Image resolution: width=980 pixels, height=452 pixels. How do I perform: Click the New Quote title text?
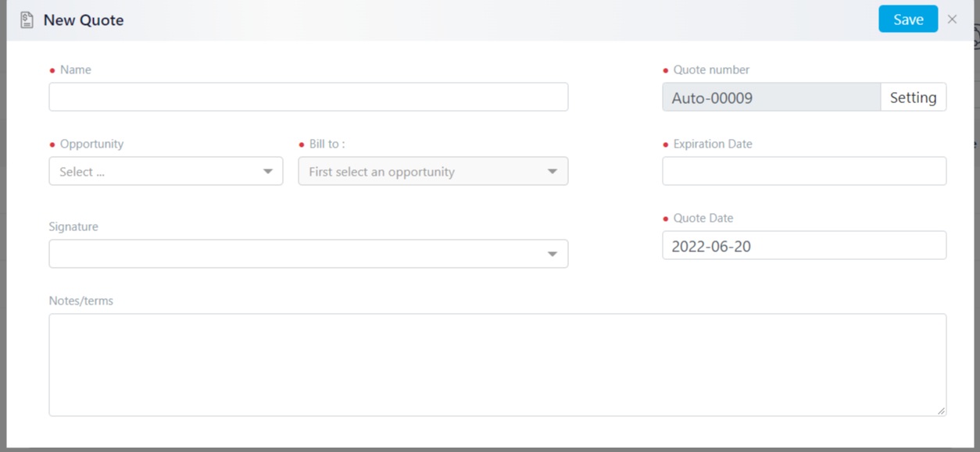click(84, 20)
